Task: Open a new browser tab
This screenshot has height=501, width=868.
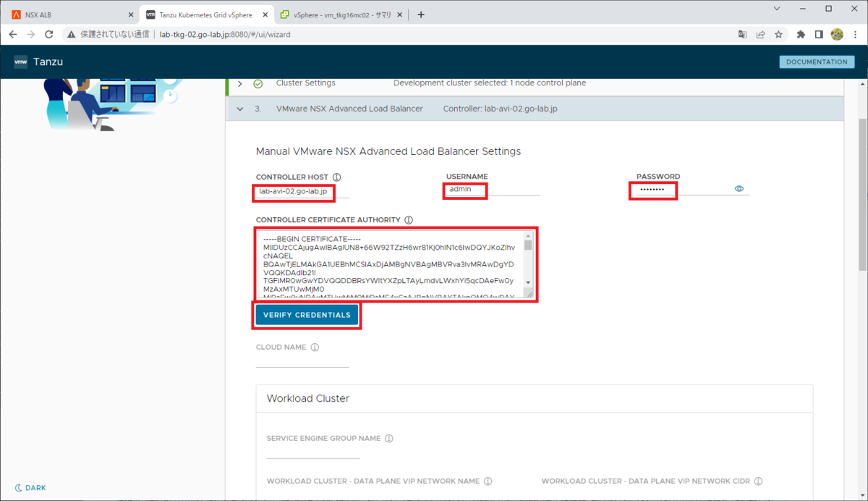Action: click(x=421, y=14)
